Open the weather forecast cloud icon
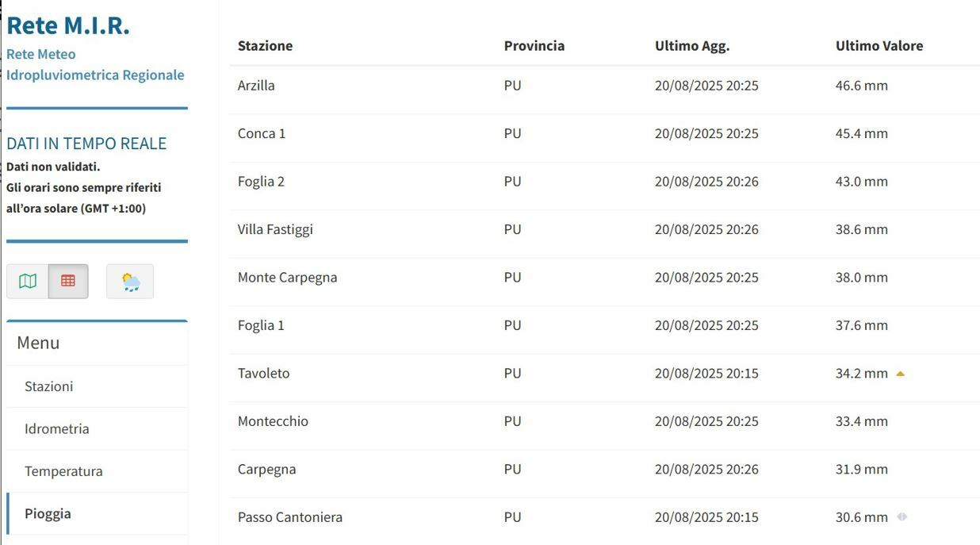Viewport: 980px width, 545px height. [130, 282]
